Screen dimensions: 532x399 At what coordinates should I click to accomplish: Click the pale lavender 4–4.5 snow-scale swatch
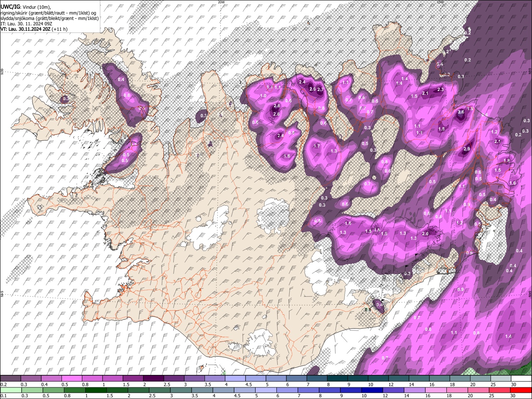235,379
